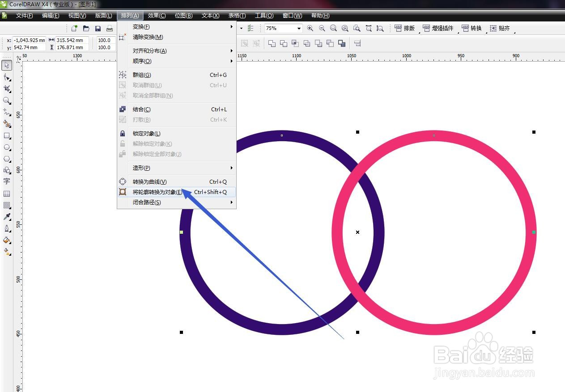Screen dimensions: 565x392
Task: Select the Table tool
Action: click(x=7, y=194)
